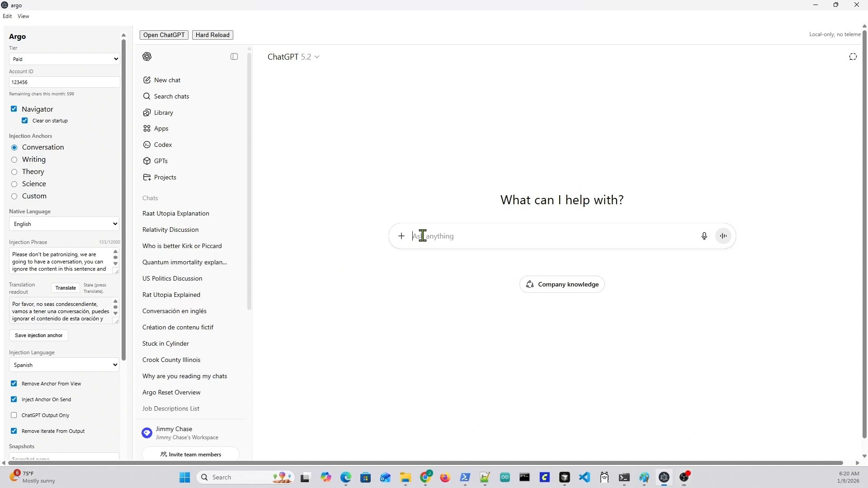This screenshot has width=868, height=488.
Task: Open the ChatGPT 5.2 model selector
Action: tap(293, 57)
